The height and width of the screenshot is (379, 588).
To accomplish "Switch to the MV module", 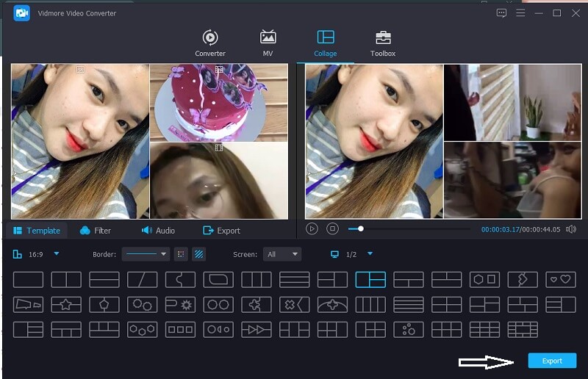I will click(268, 43).
